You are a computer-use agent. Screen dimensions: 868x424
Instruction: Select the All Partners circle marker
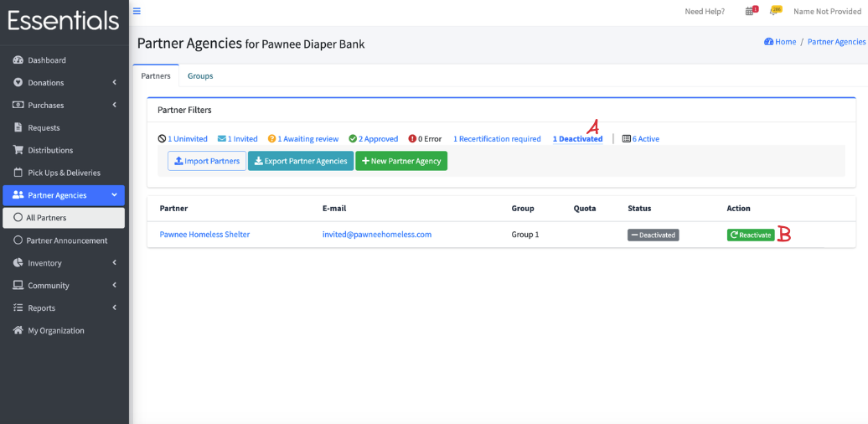coord(18,218)
